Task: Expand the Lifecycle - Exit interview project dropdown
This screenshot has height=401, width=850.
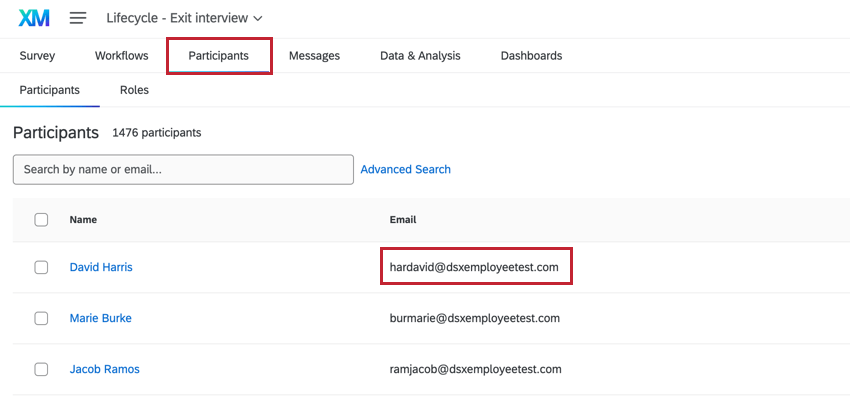Action: point(184,18)
